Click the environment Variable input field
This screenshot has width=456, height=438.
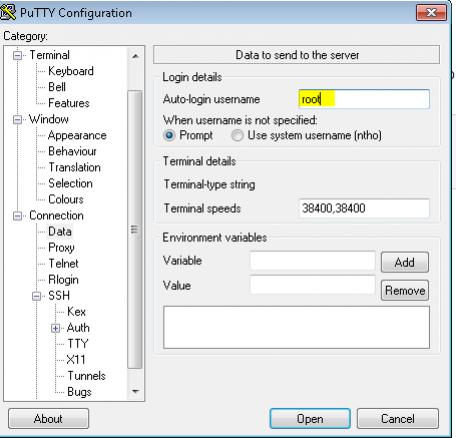coord(313,261)
